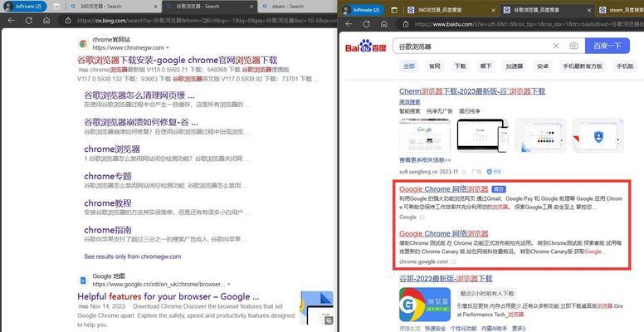This screenshot has height=332, width=644.
Task: Click the blue 官方 badge
Action: click(499, 189)
